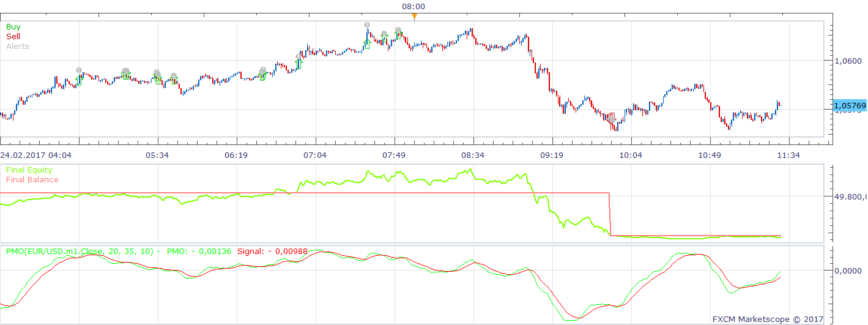
Task: Click the 0,0000 PMO axis label
Action: tap(847, 270)
